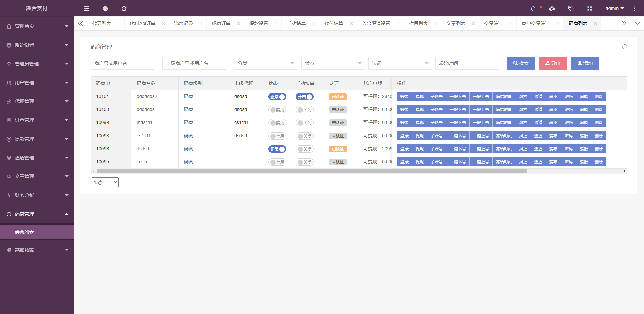
Task: Click 风控 button for 码商 10096
Action: (x=523, y=149)
